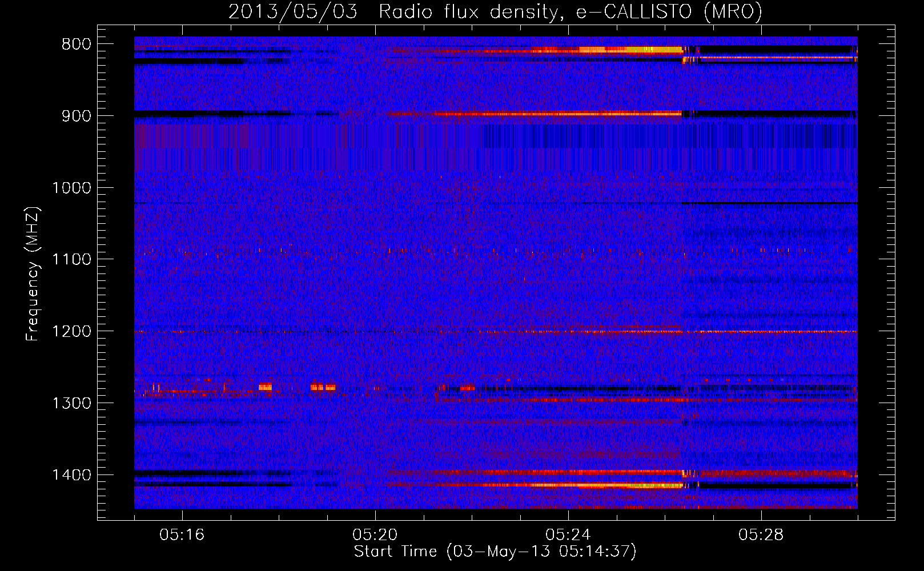Select the 1400 frequency axis label
The height and width of the screenshot is (571, 924).
[71, 475]
